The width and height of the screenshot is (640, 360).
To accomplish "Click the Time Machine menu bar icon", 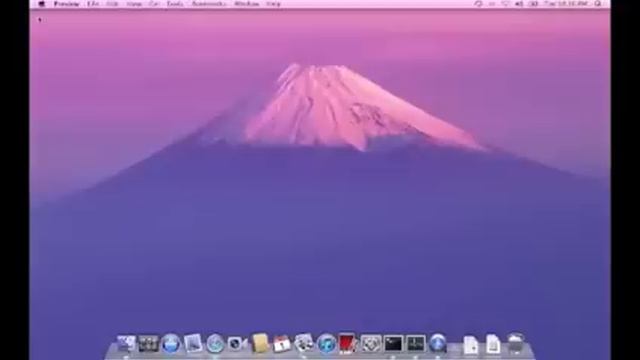I will point(478,4).
